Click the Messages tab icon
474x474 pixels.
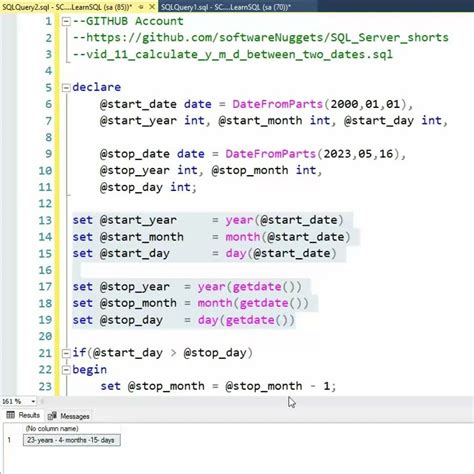pyautogui.click(x=52, y=416)
